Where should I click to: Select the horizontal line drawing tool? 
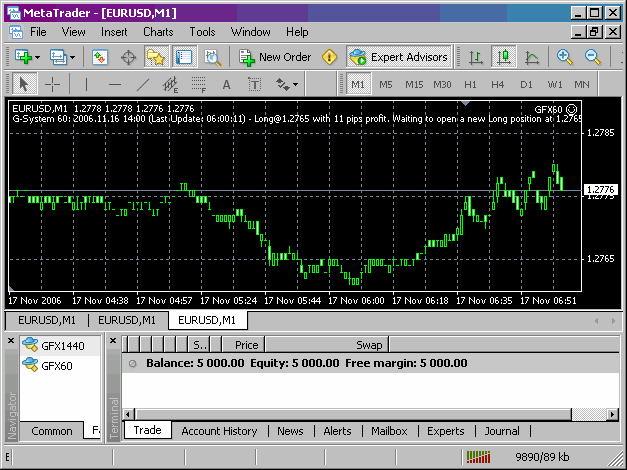[114, 84]
